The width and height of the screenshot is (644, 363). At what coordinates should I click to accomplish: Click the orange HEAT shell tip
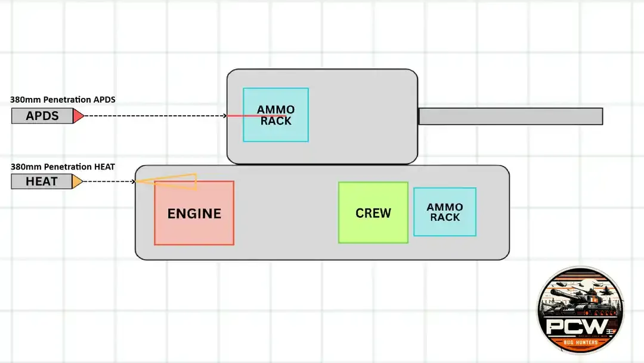coord(77,181)
